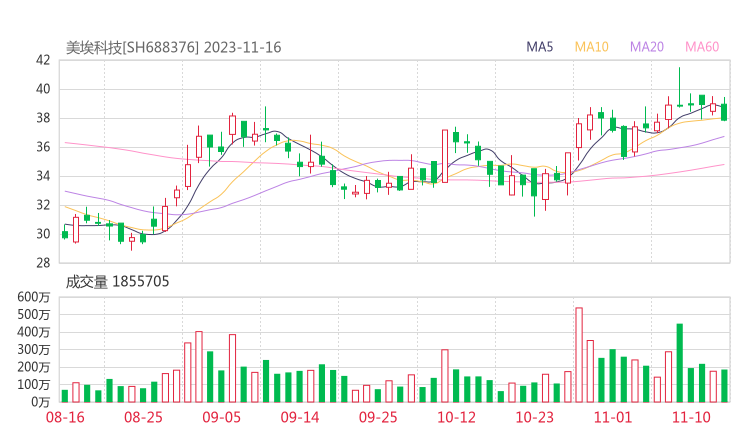Screen dimensions: 740x440
Task: Select the chart title 美埃科技[SH688376] 2023-11-16
Action: pyautogui.click(x=173, y=48)
